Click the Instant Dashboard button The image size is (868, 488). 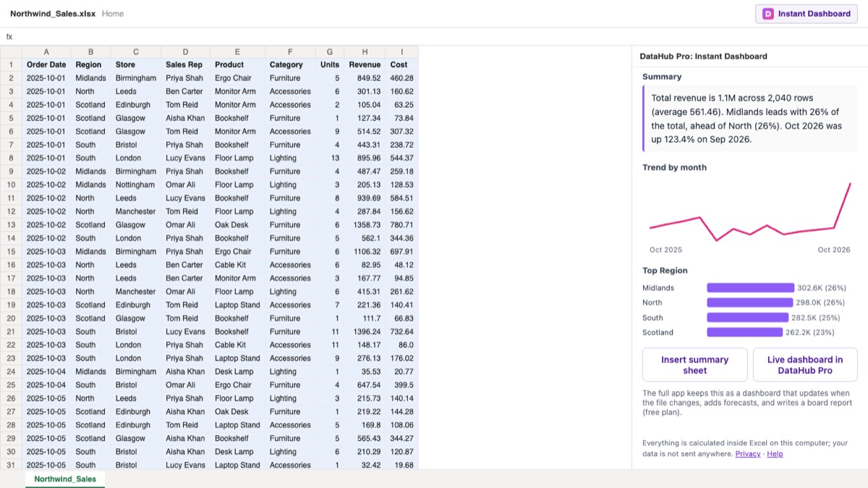tap(807, 14)
